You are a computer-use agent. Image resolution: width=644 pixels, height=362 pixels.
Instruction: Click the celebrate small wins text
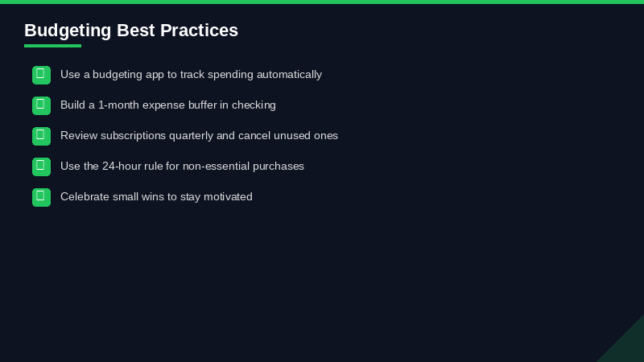(156, 197)
